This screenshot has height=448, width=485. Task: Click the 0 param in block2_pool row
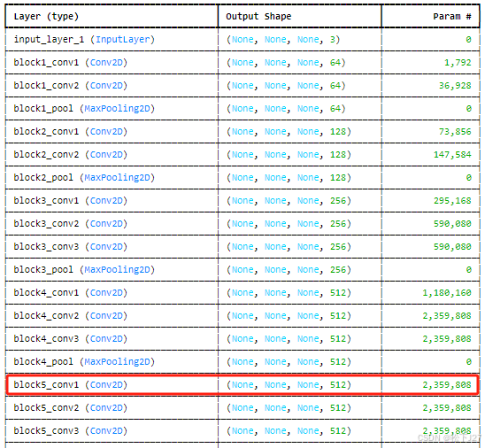[x=468, y=178]
